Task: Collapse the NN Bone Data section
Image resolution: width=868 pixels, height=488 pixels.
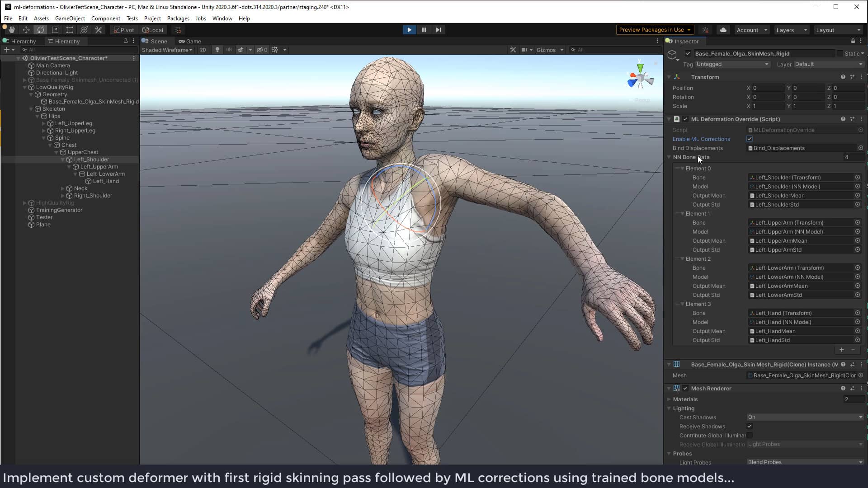Action: point(670,157)
